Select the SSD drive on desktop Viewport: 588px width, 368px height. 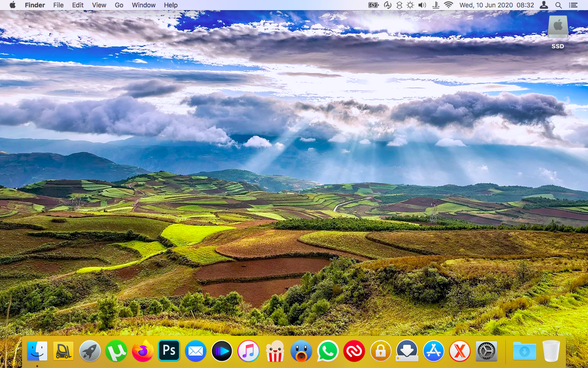point(558,31)
